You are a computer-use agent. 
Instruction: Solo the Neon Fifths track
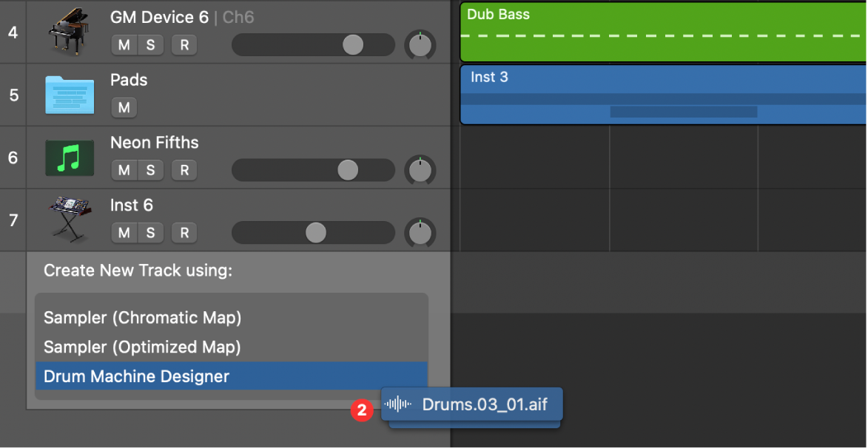151,170
